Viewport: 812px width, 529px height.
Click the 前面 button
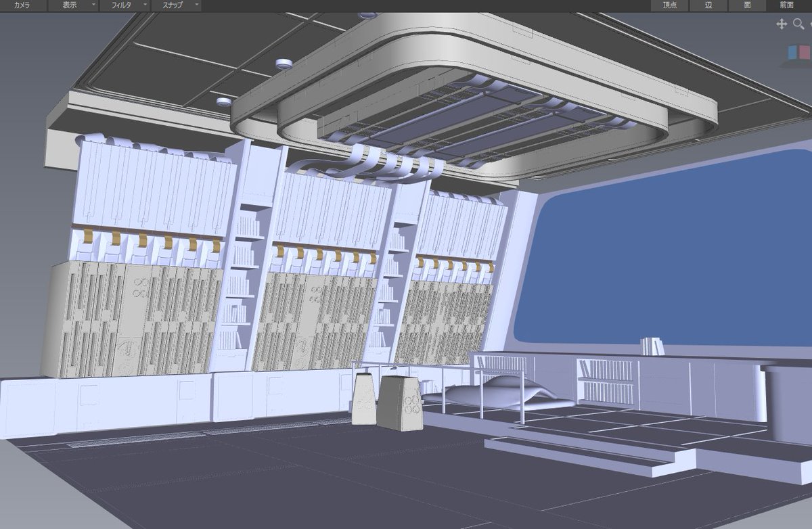tap(786, 5)
